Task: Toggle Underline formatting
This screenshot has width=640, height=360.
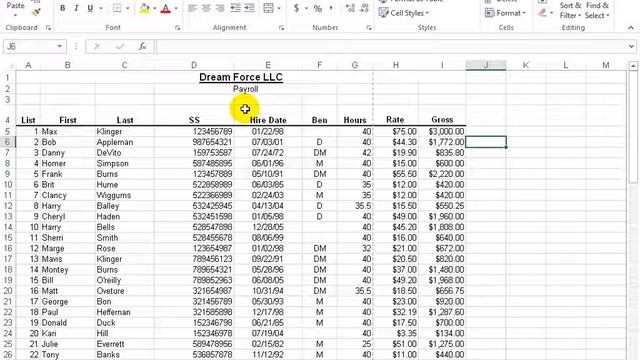Action: point(90,8)
